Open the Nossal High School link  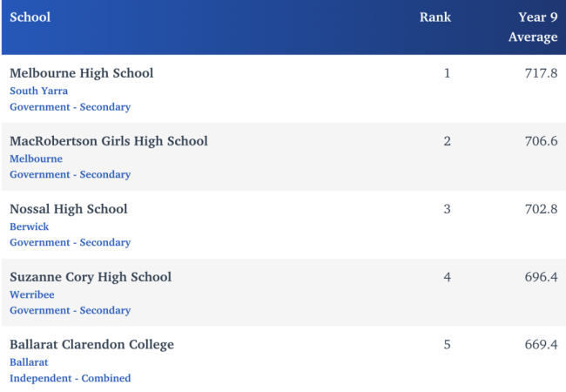click(68, 209)
